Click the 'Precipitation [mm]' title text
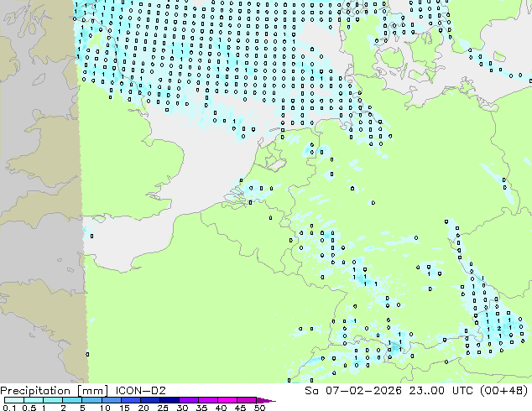This screenshot has width=532, height=411. pos(55,391)
